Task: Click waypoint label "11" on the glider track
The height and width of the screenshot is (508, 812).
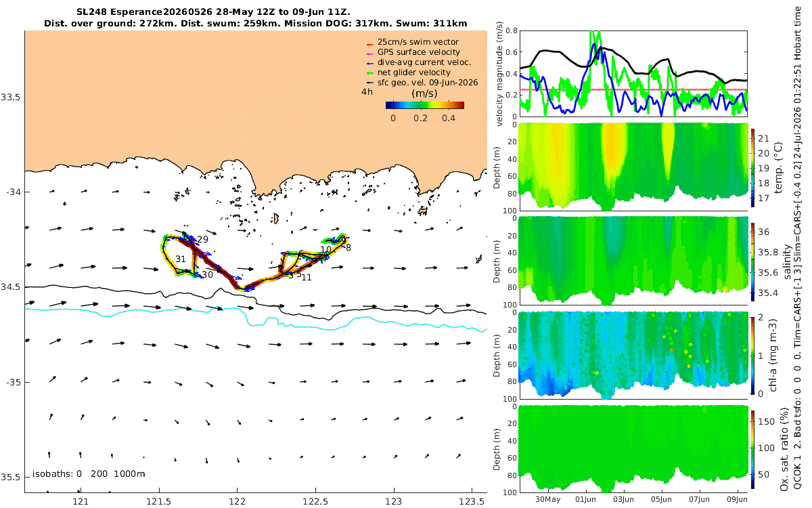Action: [307, 277]
